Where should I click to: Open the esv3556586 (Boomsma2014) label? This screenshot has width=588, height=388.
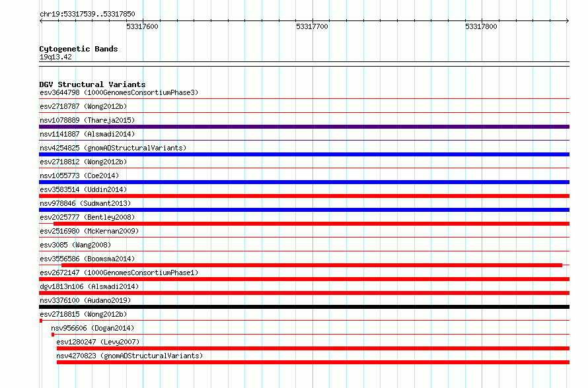pos(87,259)
